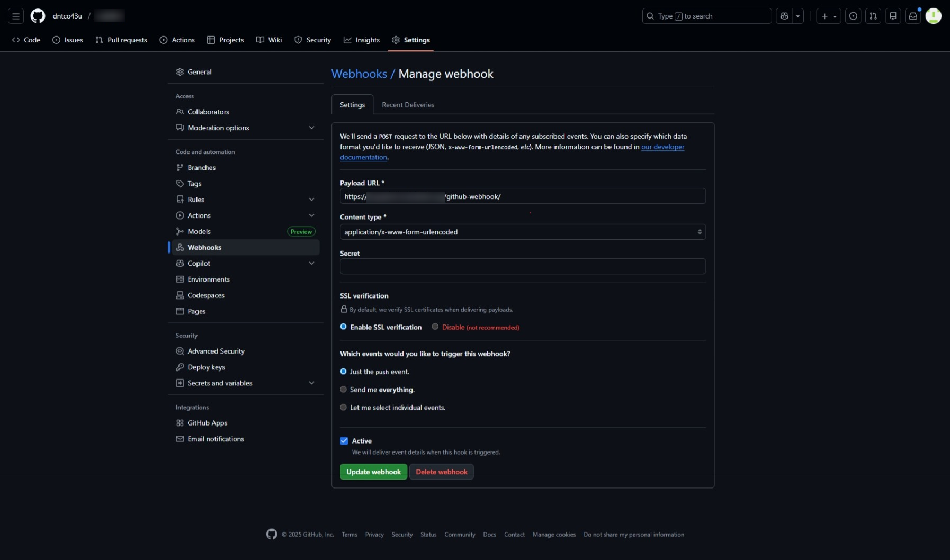Open the hamburger navigation menu
Viewport: 950px width, 560px height.
point(16,16)
